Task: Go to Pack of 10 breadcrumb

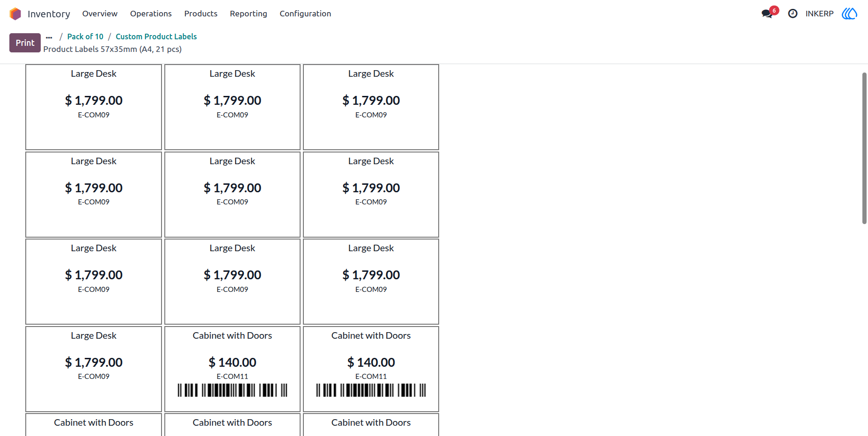Action: point(85,36)
